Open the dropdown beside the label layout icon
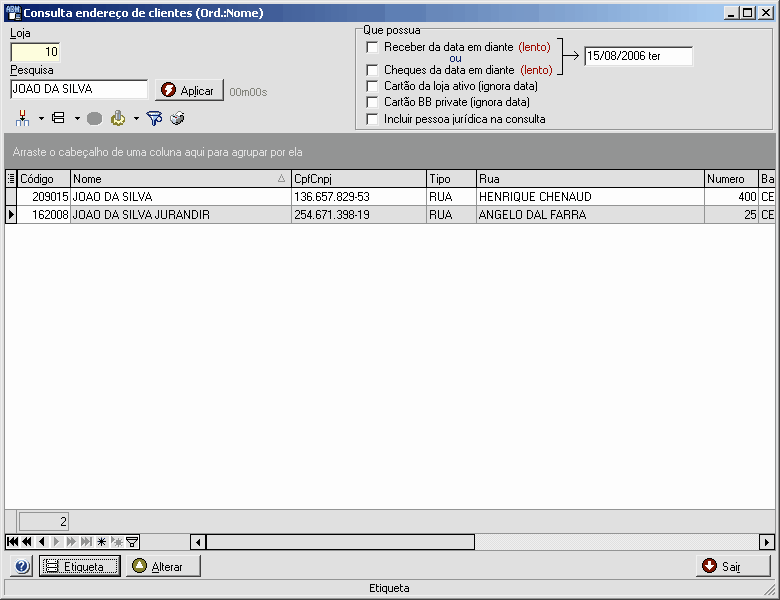 click(77, 118)
